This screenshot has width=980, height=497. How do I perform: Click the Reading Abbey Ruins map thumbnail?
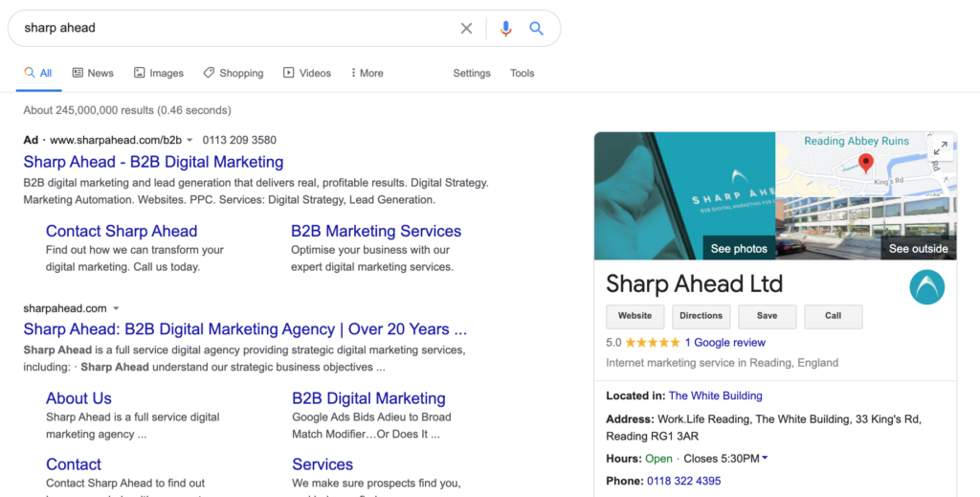865,164
